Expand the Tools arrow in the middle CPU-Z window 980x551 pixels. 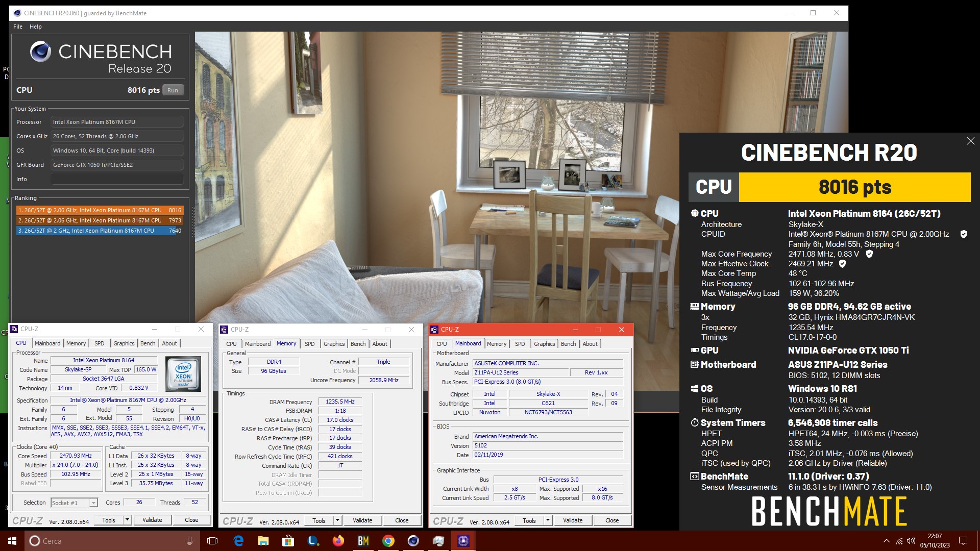337,520
